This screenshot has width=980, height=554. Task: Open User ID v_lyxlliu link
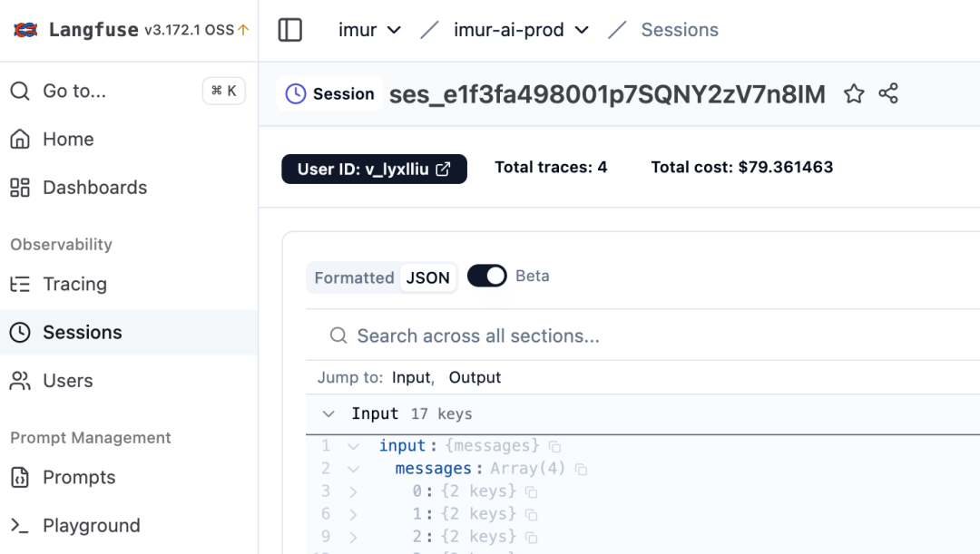(374, 170)
